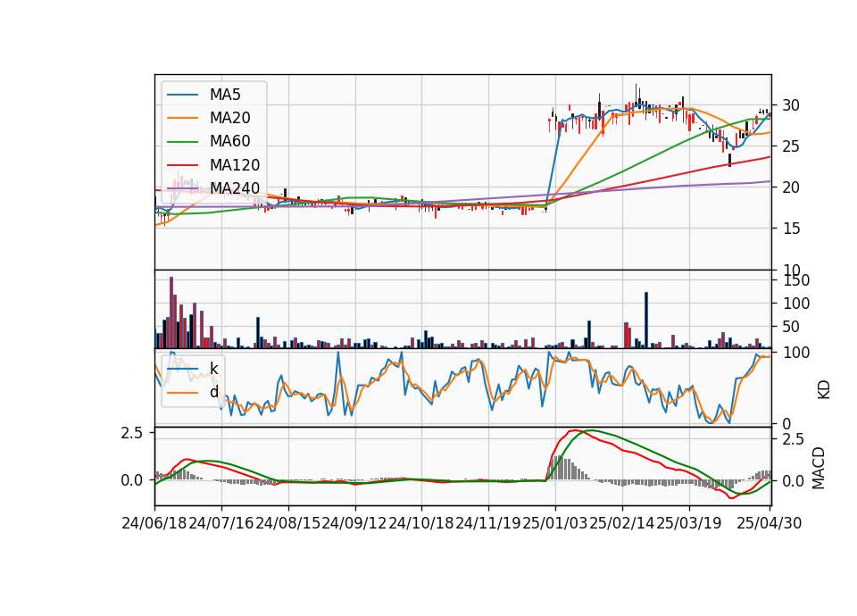Click the price axis value 25
Image resolution: width=857 pixels, height=616 pixels.
click(791, 146)
